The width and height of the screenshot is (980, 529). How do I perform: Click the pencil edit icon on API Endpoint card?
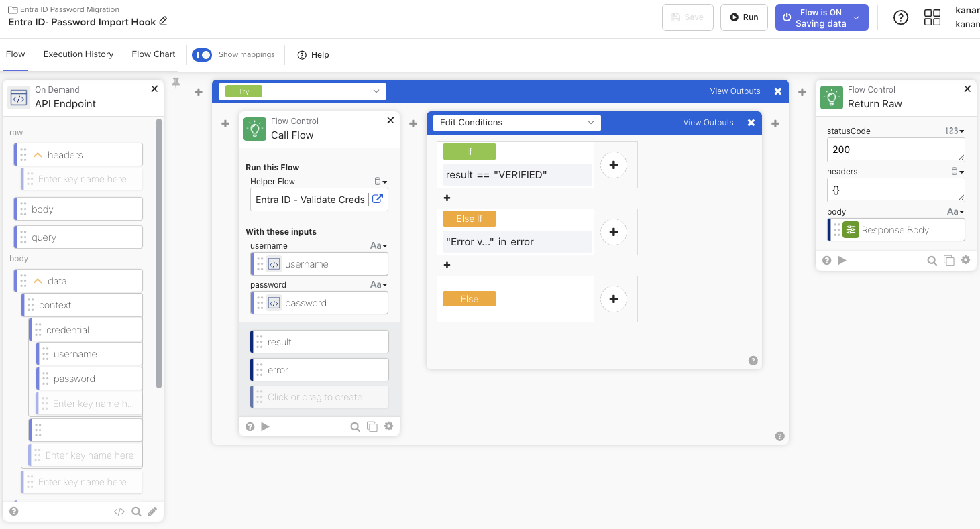point(152,512)
